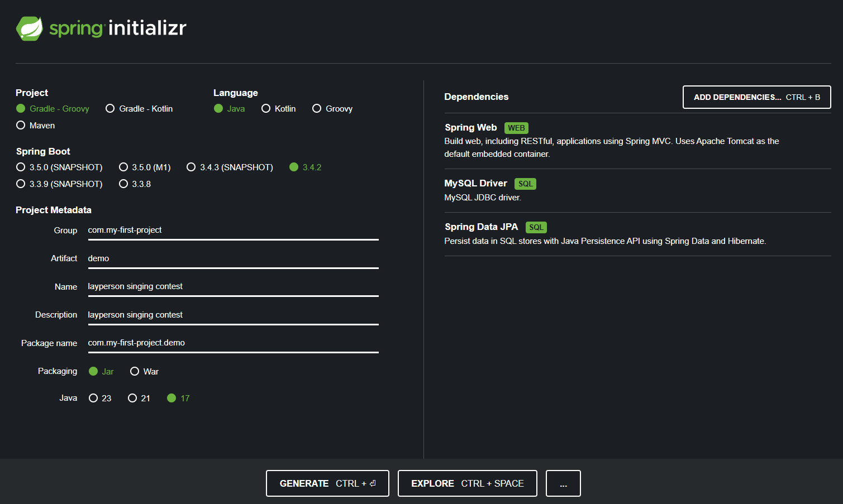Choose Java version 17
843x504 pixels.
(x=179, y=399)
